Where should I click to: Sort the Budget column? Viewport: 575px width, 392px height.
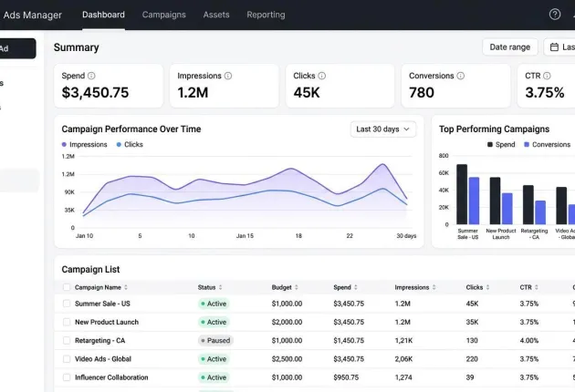(x=297, y=287)
